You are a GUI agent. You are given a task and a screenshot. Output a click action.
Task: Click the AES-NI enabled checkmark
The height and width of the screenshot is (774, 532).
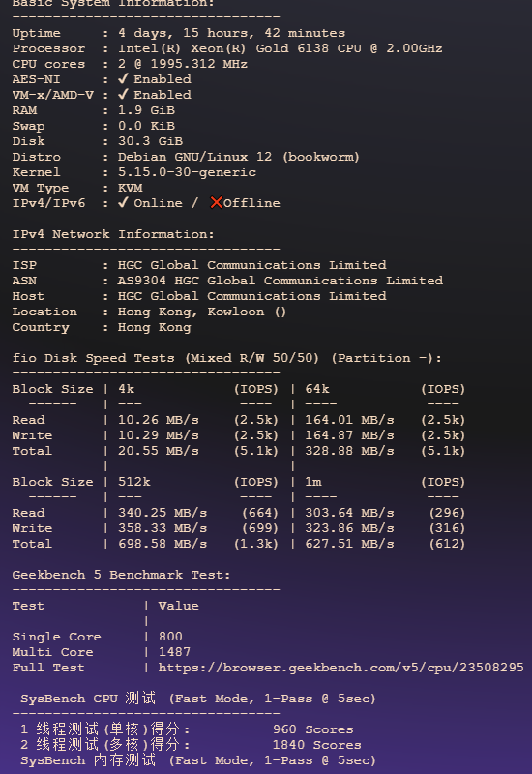coord(123,79)
